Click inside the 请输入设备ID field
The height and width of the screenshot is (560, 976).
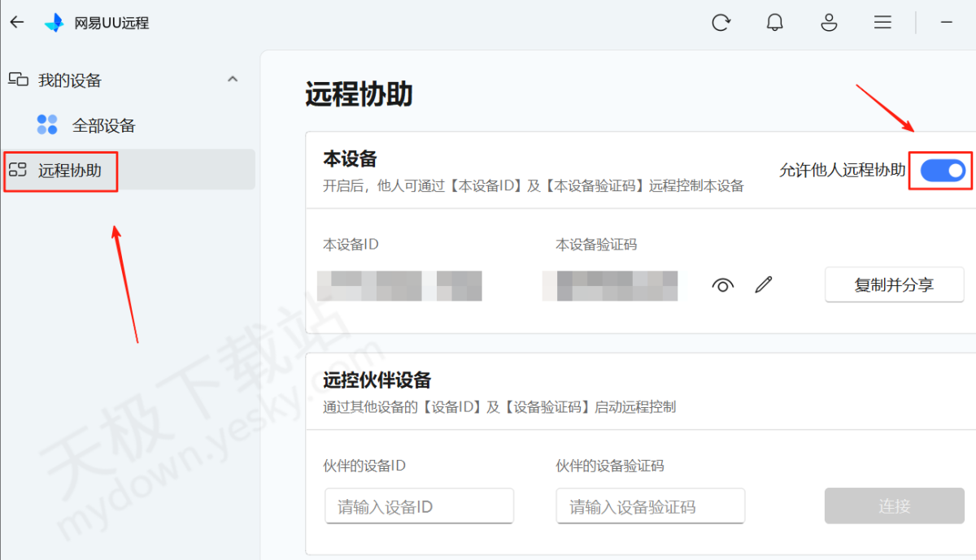pyautogui.click(x=419, y=506)
